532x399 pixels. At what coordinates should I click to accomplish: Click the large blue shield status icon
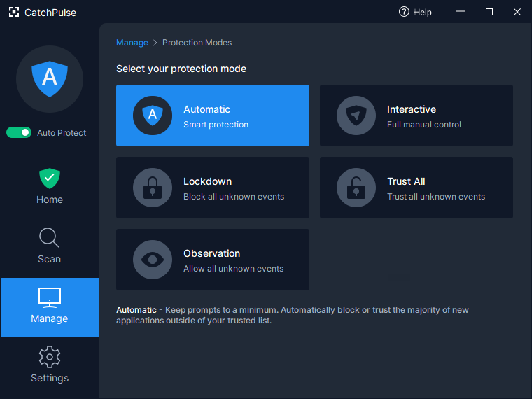click(50, 79)
